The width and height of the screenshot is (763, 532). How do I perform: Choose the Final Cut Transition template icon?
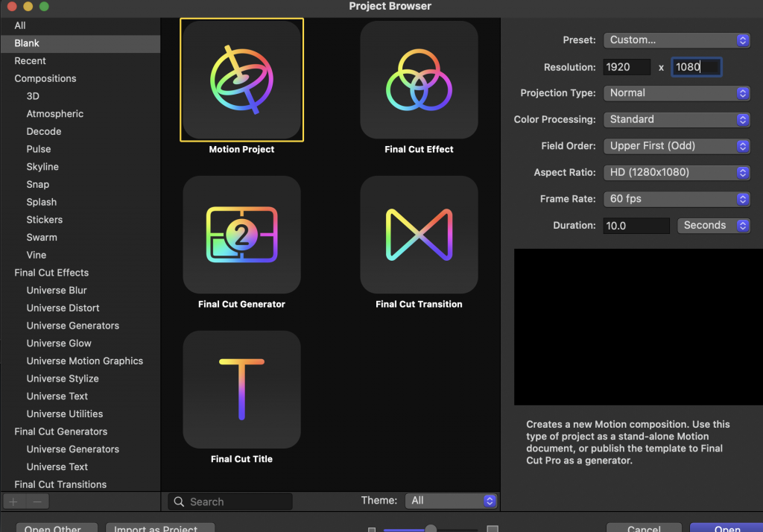coord(419,235)
